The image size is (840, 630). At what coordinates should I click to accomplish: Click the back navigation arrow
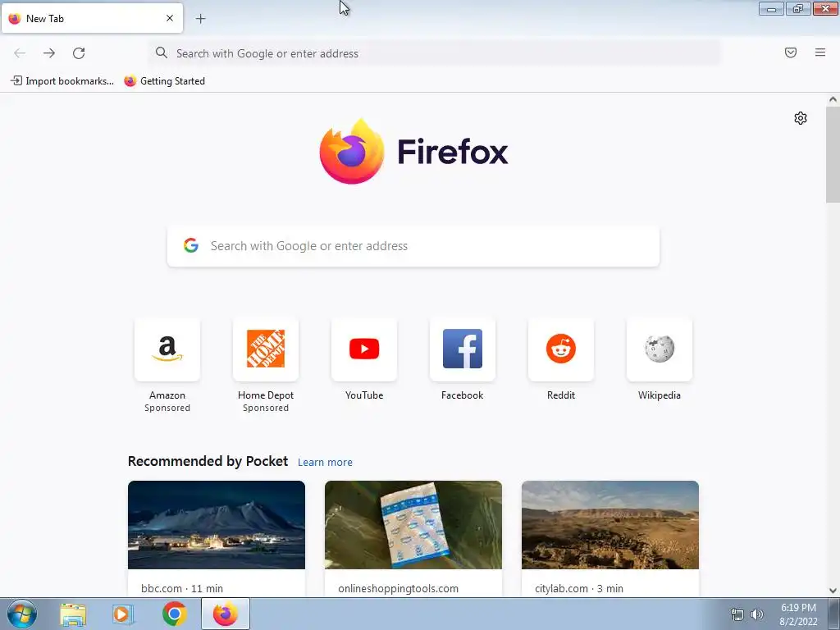pyautogui.click(x=20, y=53)
